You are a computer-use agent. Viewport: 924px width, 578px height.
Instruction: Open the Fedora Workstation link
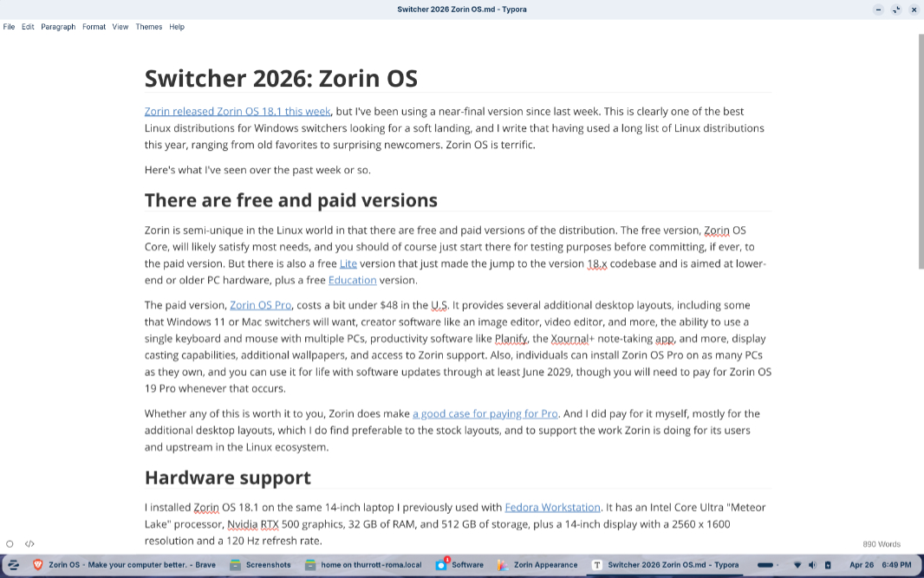[553, 507]
